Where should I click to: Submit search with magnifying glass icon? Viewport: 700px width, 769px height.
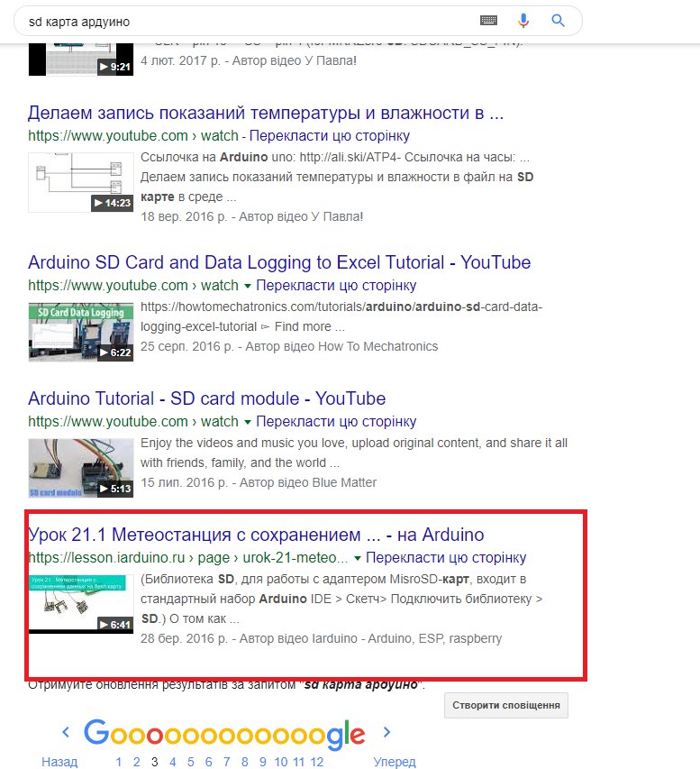point(558,21)
